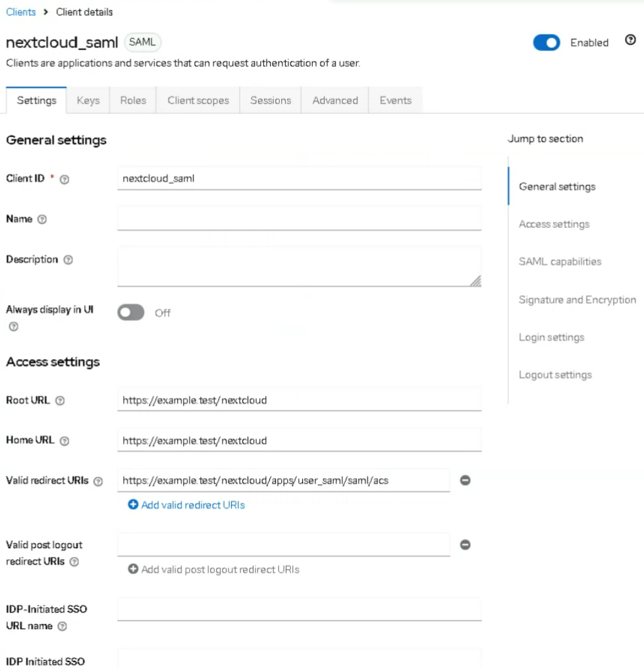Click the Description field help icon
Viewport: 644px width, 668px height.
pos(68,260)
